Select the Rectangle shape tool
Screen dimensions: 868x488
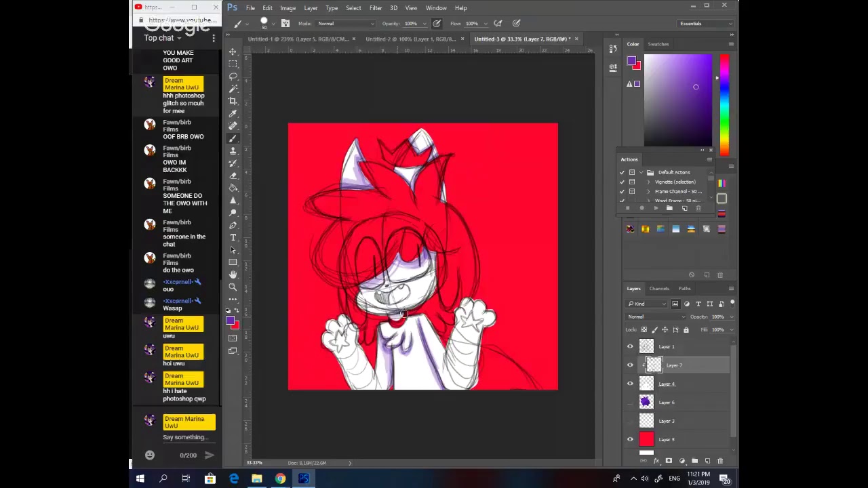pos(233,262)
